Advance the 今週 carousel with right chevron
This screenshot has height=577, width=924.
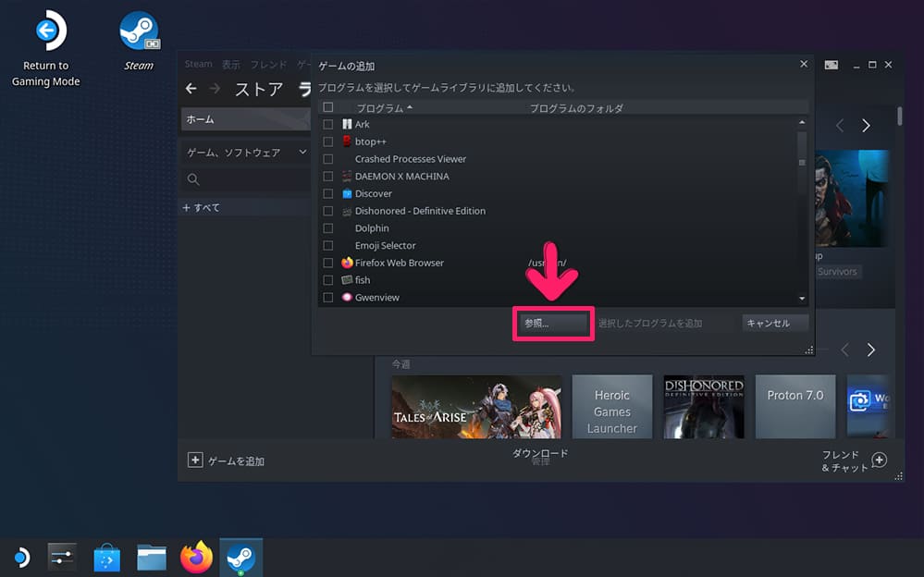(871, 350)
